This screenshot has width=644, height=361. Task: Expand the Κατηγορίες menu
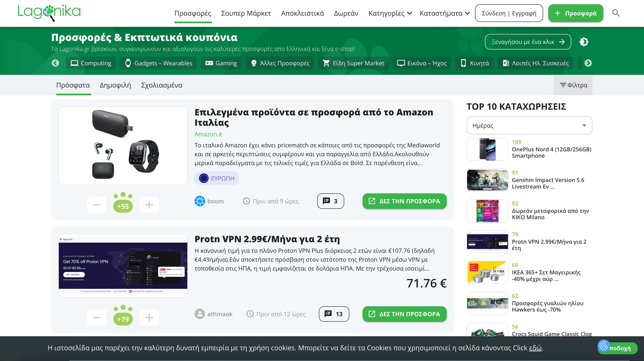tap(390, 13)
